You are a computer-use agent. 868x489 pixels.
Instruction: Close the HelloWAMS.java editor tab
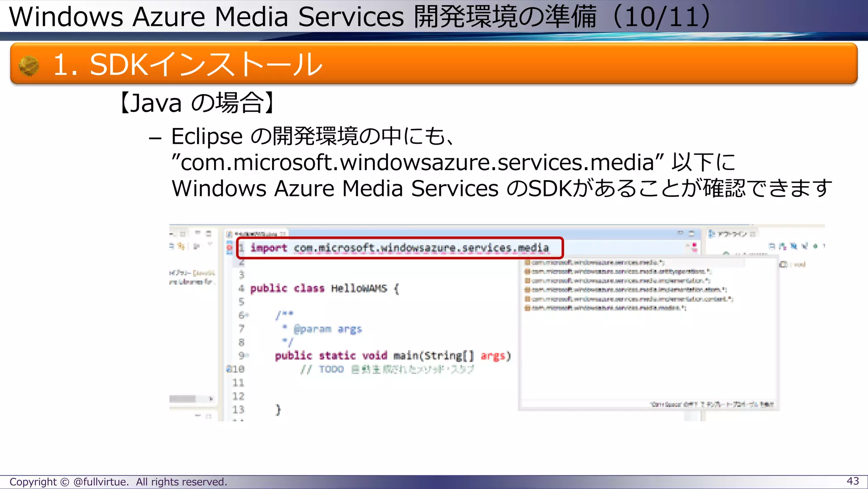pos(283,234)
